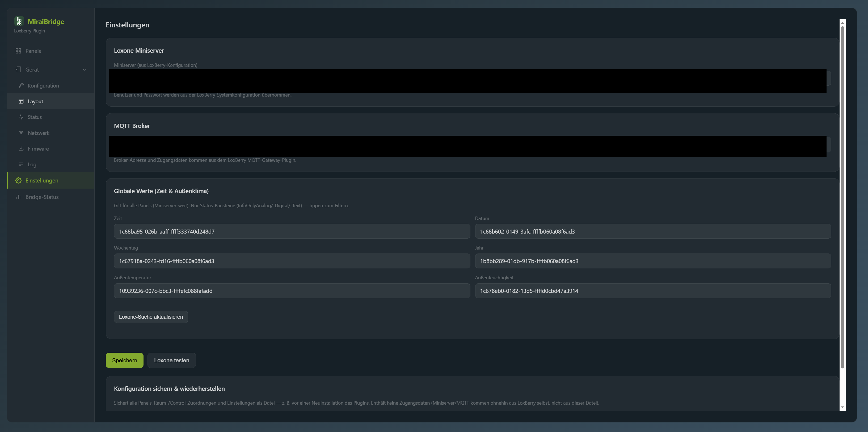The image size is (868, 432).
Task: Focus the Zeit input field
Action: tap(292, 231)
